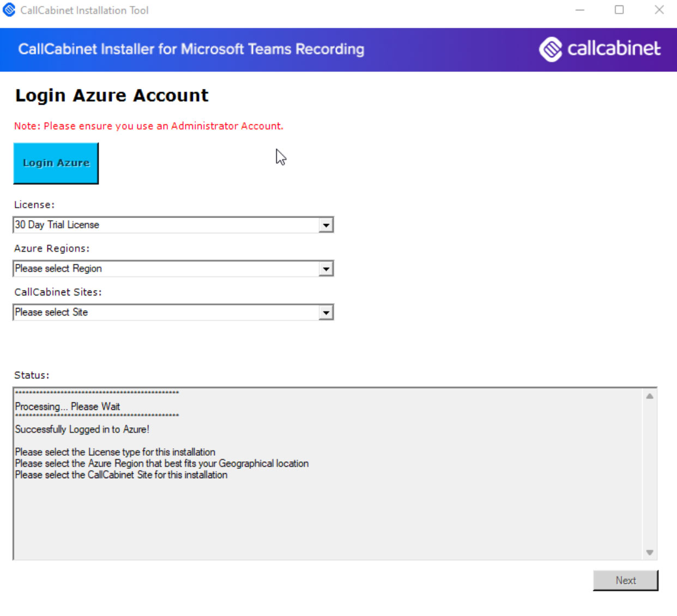677x616 pixels.
Task: Click the banner title 'CallCabinet Installer for Microsoft Teams Recording'
Action: coord(191,49)
